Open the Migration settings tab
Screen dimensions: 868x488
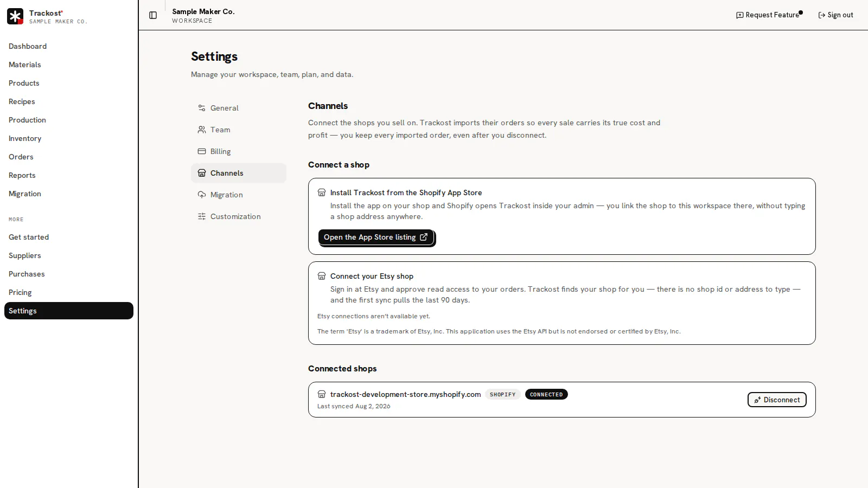click(x=239, y=195)
